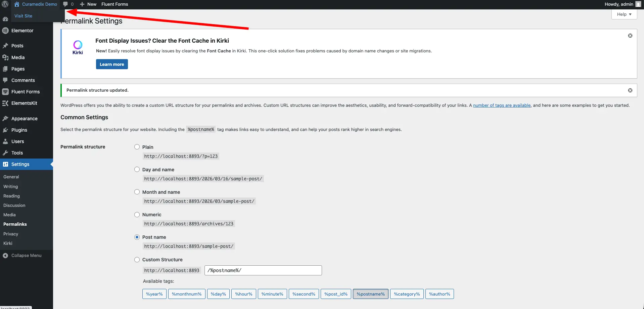Click inside the custom structure input field
The image size is (644, 309).
(x=263, y=270)
